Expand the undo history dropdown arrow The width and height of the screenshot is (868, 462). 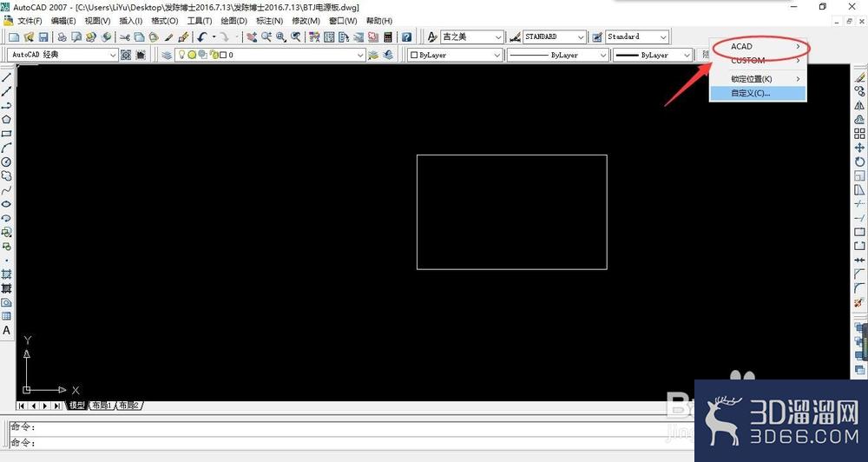coord(214,36)
